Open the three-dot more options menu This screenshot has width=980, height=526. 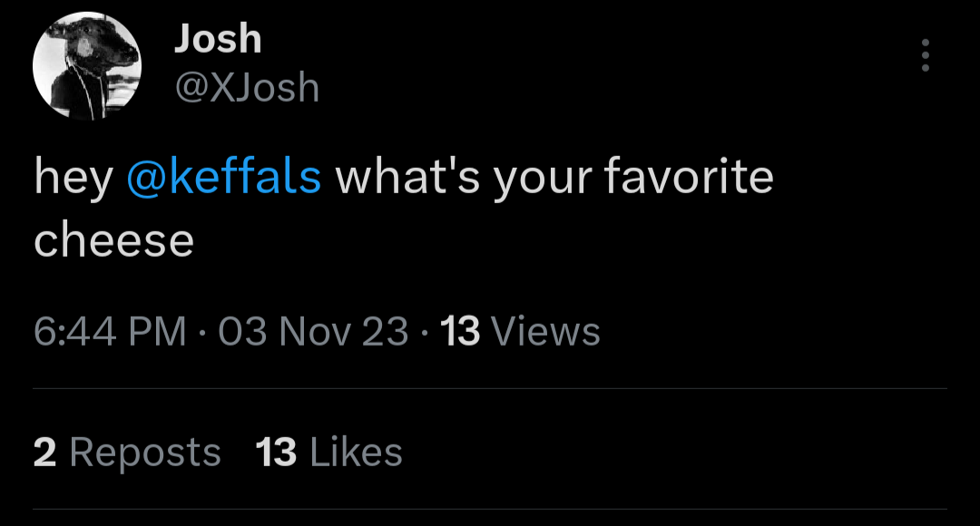(x=925, y=55)
